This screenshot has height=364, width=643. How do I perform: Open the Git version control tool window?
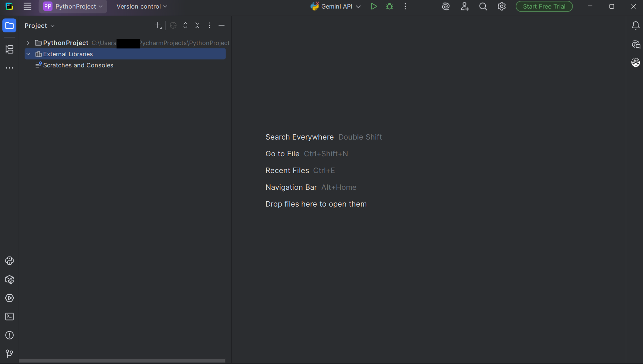[x=9, y=354]
